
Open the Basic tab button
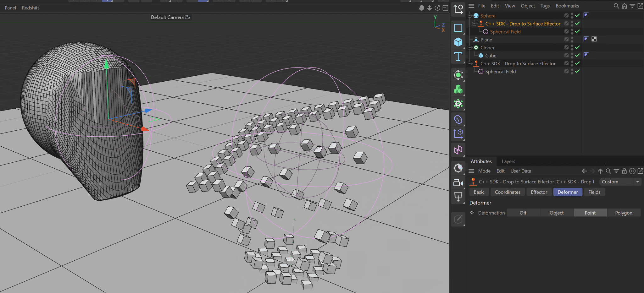pos(479,192)
